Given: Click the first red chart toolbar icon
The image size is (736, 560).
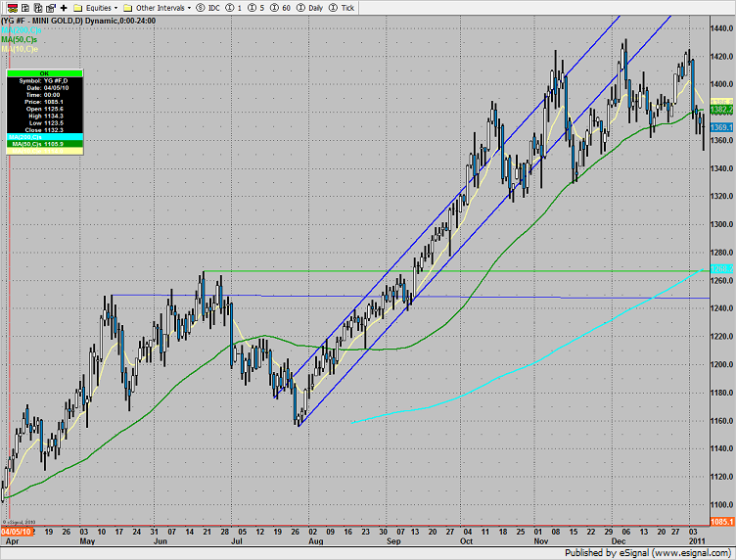Looking at the screenshot, I should [x=12, y=7].
